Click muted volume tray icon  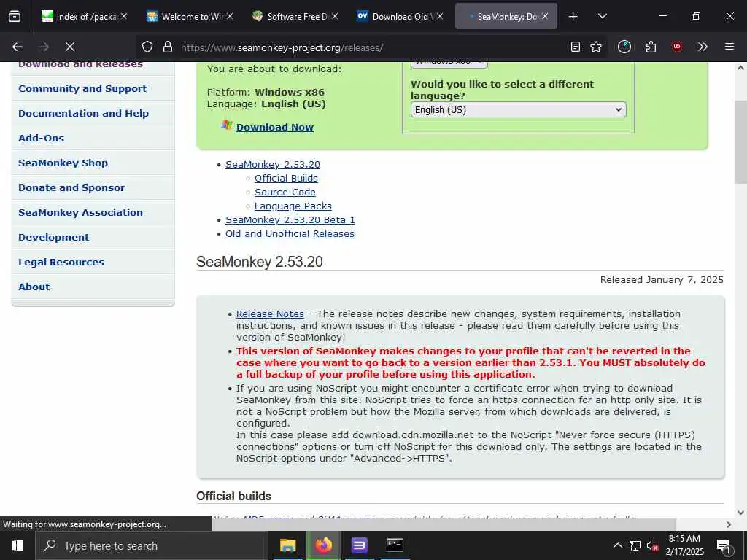(x=652, y=545)
